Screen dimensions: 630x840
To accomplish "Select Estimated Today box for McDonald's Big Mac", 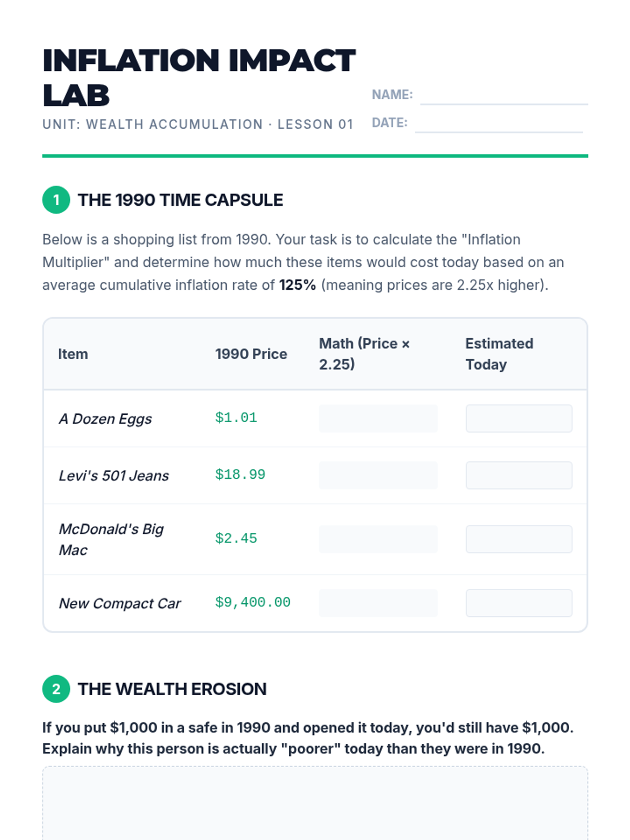I will [519, 539].
